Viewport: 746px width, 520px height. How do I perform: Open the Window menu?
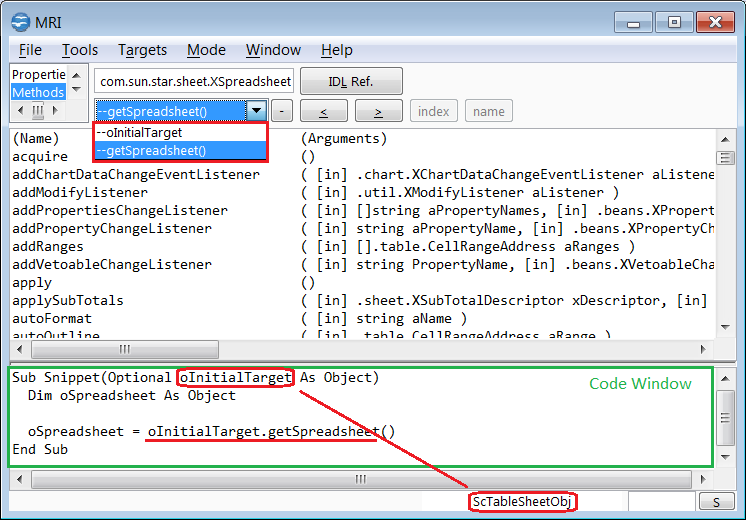pyautogui.click(x=273, y=50)
